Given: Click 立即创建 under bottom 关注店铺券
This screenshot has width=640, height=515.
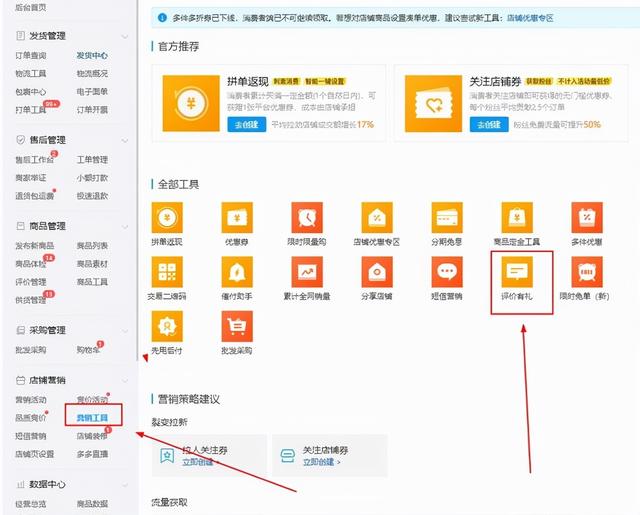Looking at the screenshot, I should (319, 462).
